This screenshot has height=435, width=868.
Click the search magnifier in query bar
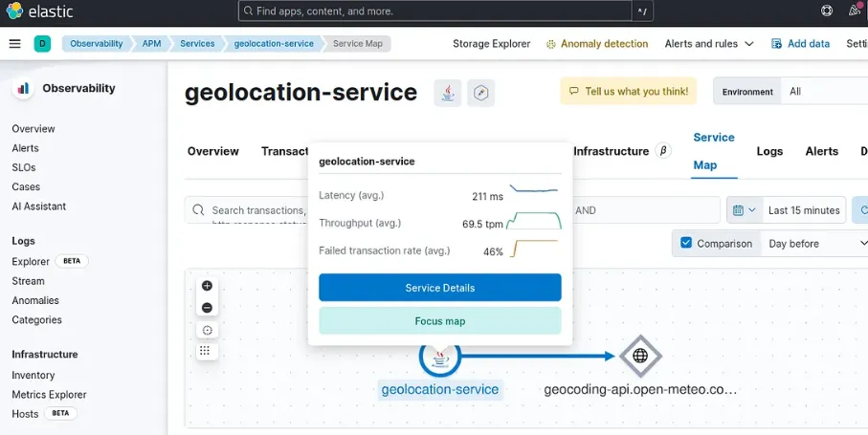198,210
